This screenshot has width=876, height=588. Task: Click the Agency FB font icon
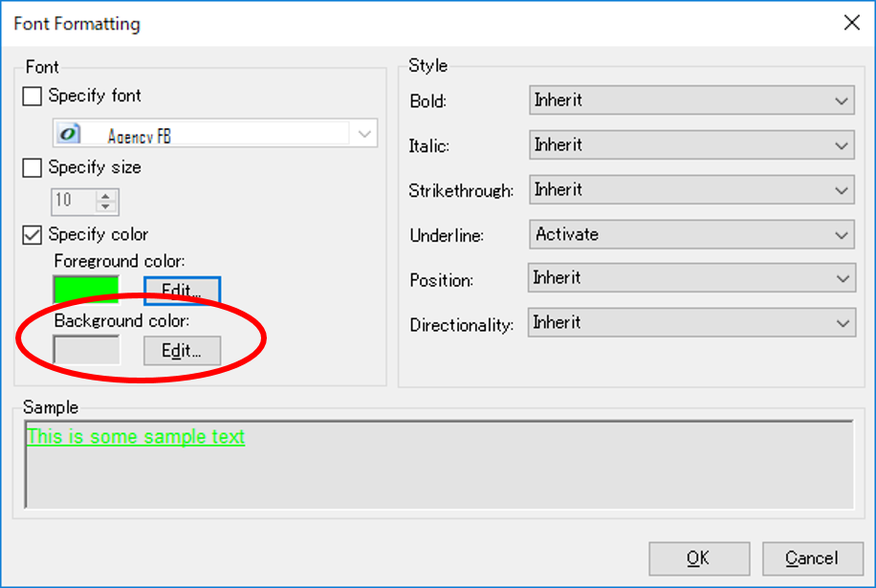click(x=69, y=134)
